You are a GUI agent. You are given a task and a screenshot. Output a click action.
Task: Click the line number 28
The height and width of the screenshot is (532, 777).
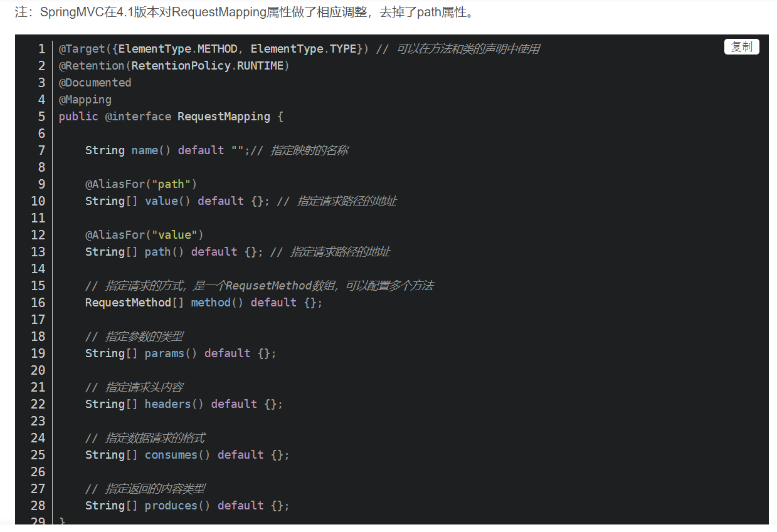(x=38, y=506)
